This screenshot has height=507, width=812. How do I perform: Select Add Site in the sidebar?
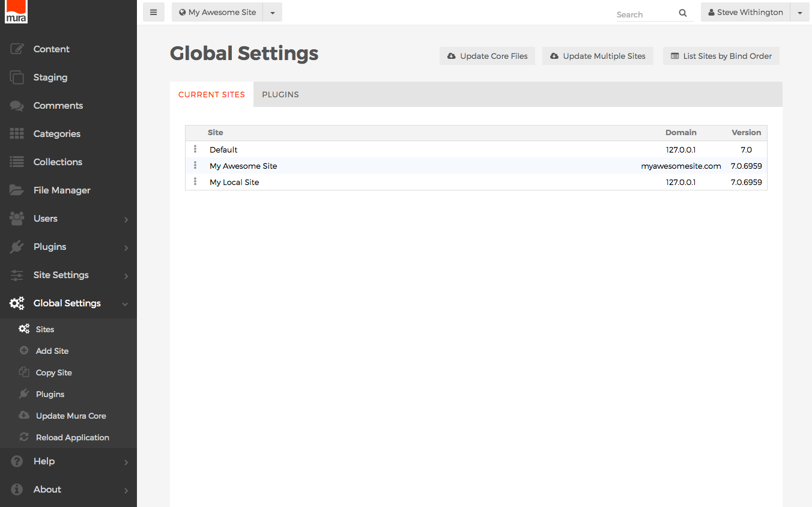coord(52,351)
